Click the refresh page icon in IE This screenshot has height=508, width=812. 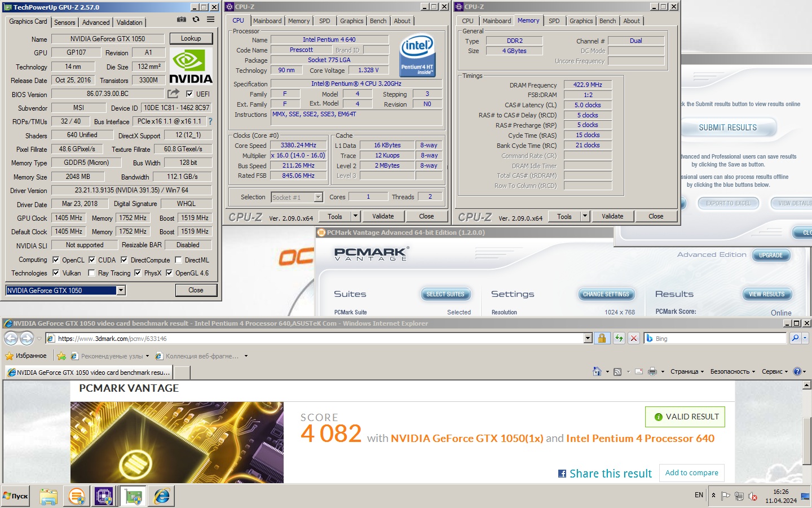point(619,338)
